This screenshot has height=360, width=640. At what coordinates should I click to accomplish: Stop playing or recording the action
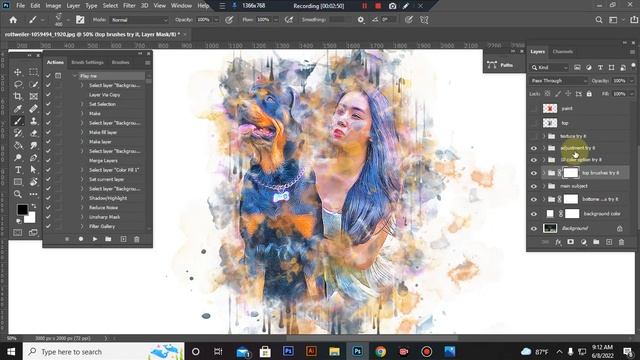(67, 239)
